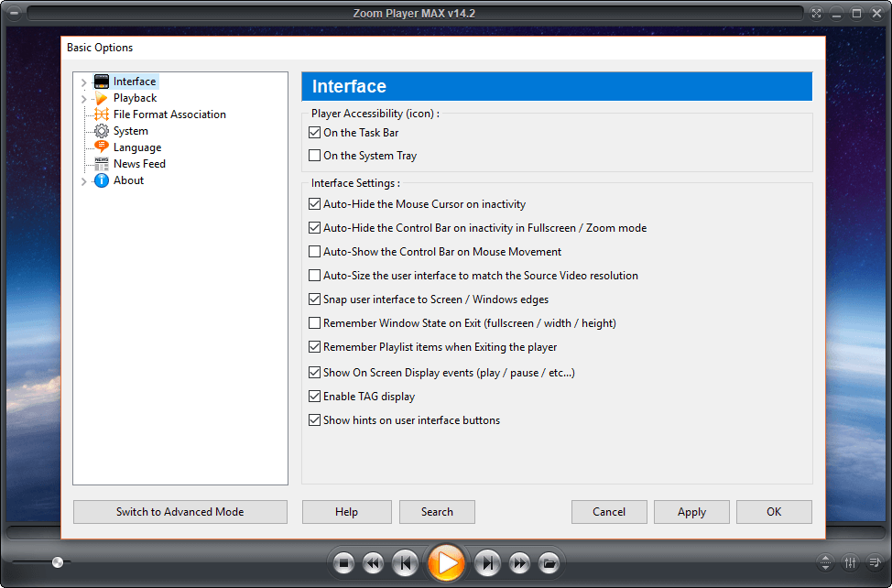The image size is (892, 588).
Task: Click the blue About info icon
Action: [102, 180]
